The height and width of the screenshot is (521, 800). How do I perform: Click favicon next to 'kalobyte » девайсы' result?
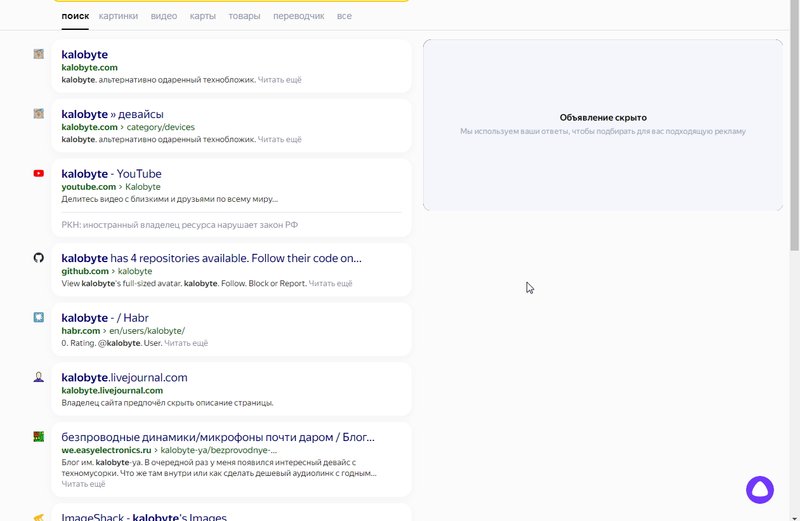pyautogui.click(x=39, y=114)
